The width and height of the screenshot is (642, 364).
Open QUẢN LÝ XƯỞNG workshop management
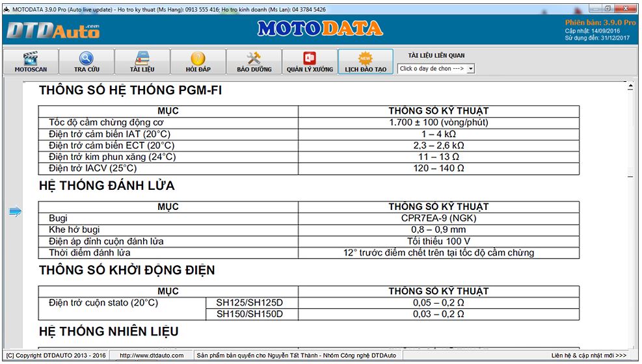click(x=310, y=61)
